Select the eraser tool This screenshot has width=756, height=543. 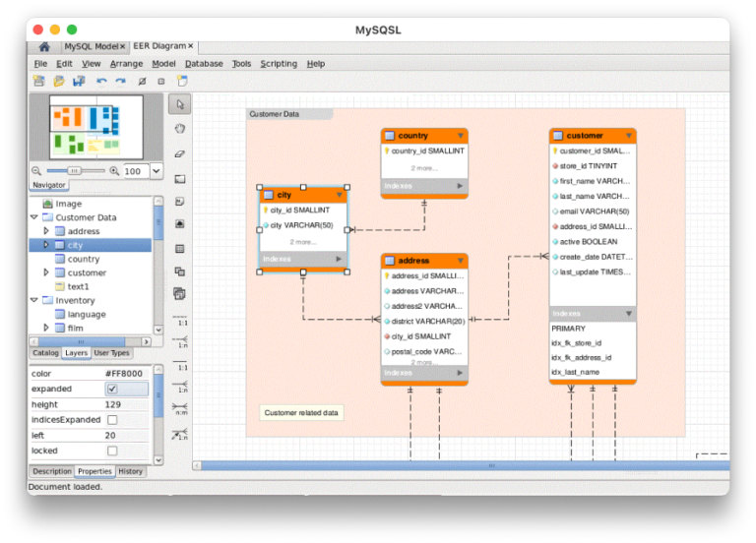point(180,153)
